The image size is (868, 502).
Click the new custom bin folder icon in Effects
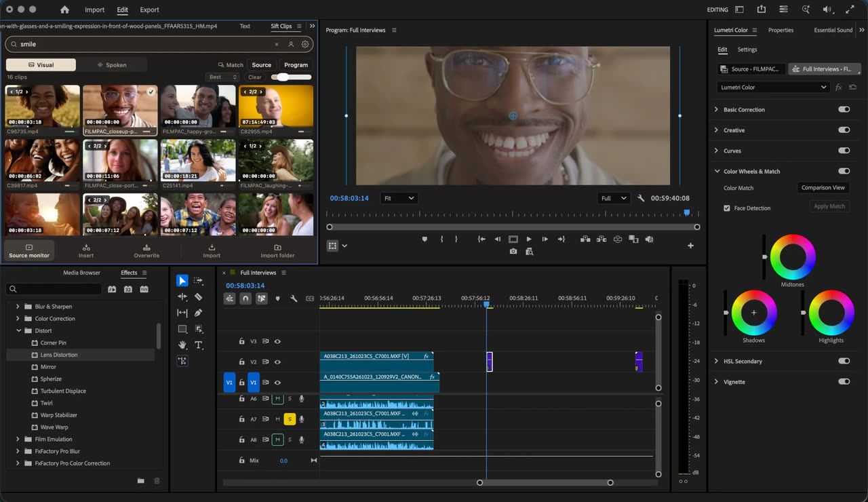(x=141, y=480)
